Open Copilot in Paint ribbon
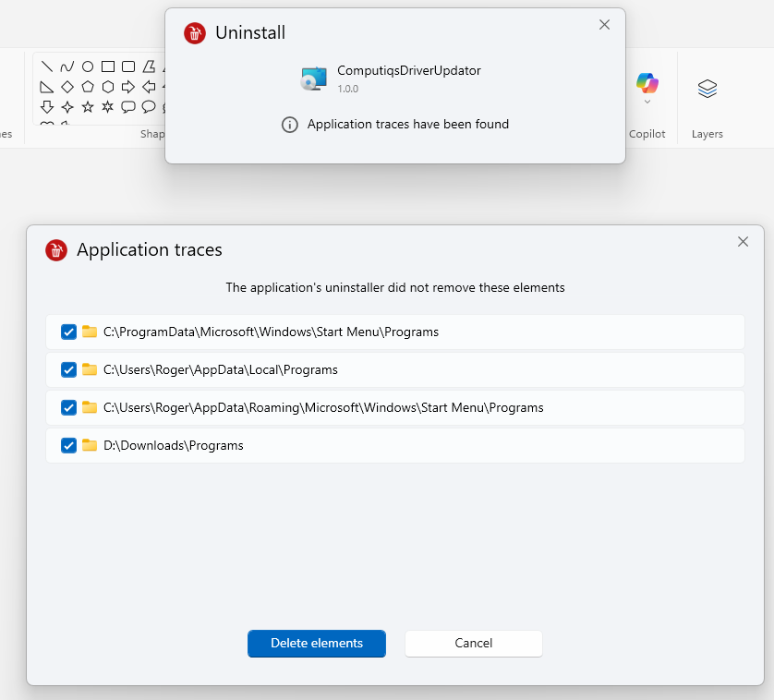 [x=647, y=83]
